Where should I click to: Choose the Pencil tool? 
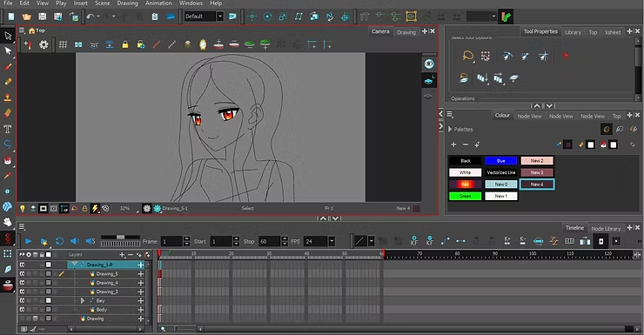8,82
